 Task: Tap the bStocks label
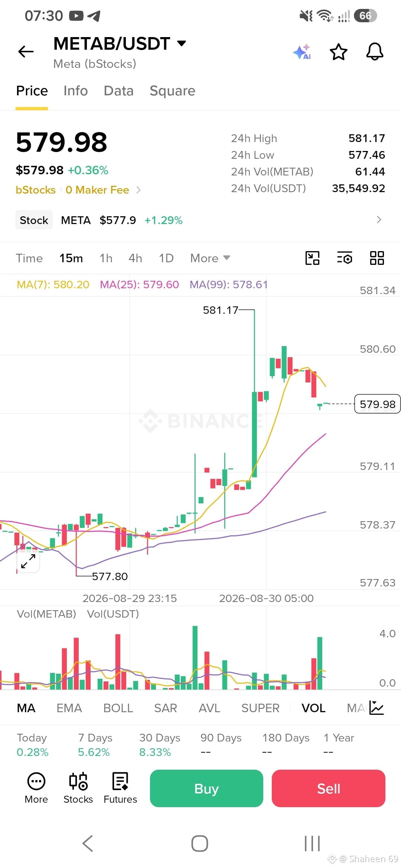tap(36, 190)
